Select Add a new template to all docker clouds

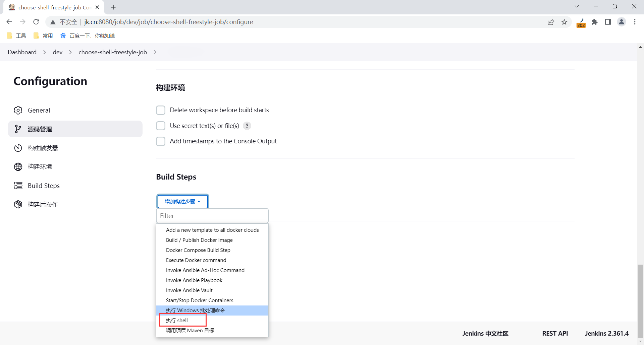(x=212, y=230)
